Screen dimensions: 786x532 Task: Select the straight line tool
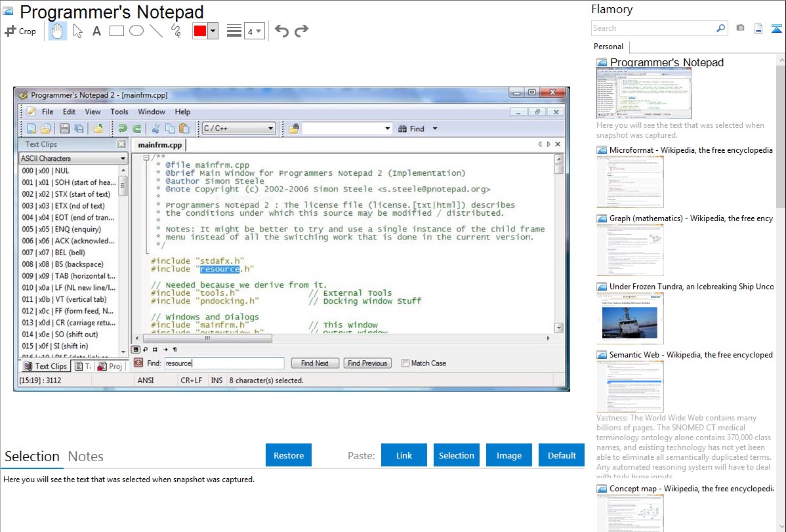coord(156,31)
